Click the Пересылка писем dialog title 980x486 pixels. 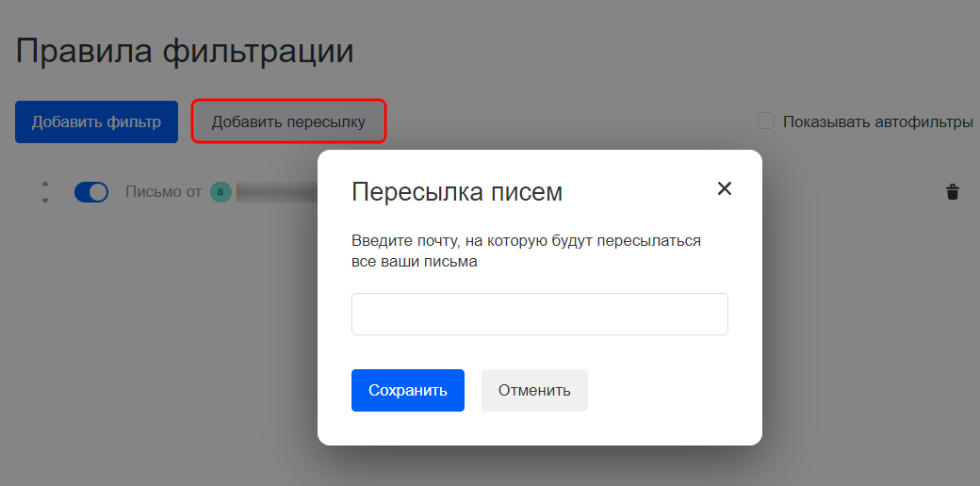pyautogui.click(x=456, y=192)
